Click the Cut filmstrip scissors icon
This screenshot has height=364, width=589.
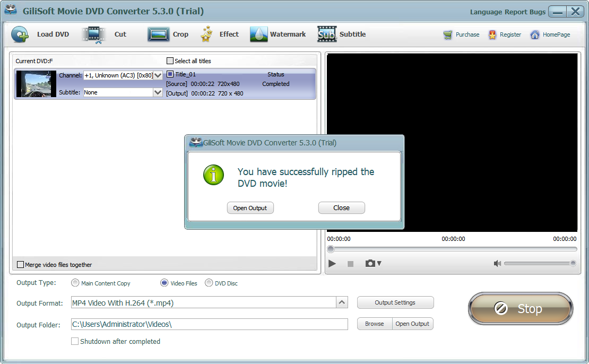coord(93,35)
